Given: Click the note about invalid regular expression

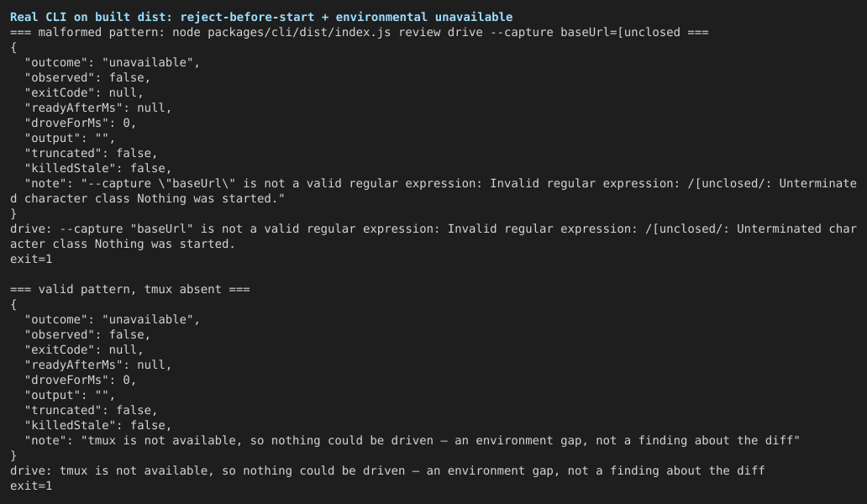Looking at the screenshot, I should pos(433,191).
